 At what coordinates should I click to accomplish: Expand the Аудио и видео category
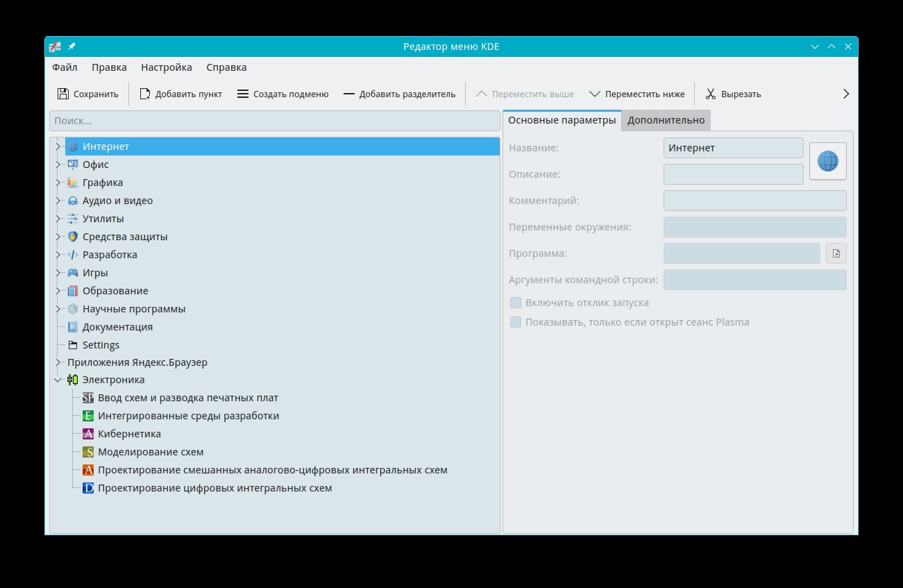58,201
